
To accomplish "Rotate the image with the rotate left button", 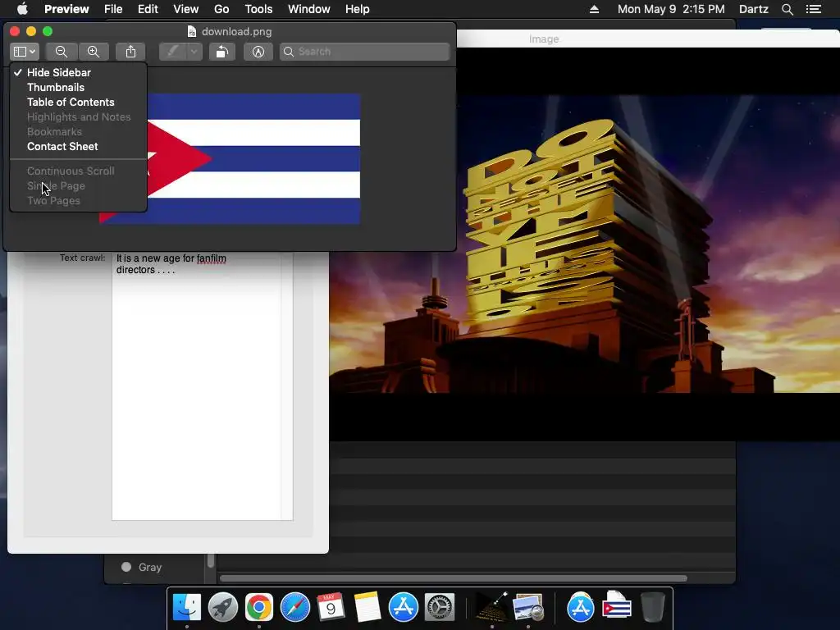I will click(x=221, y=52).
